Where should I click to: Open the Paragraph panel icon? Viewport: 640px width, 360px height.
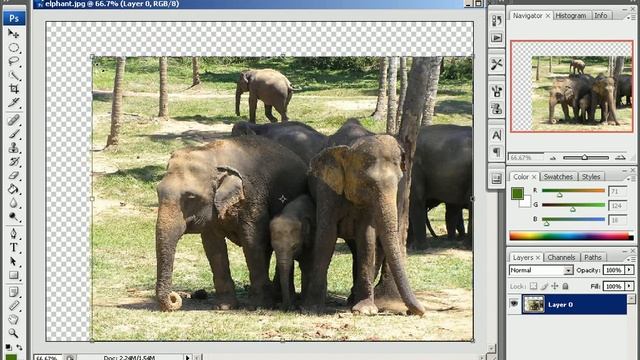(496, 153)
